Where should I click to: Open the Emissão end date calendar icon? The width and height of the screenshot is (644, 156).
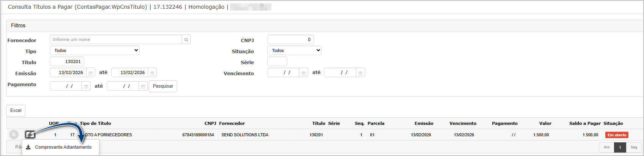tap(152, 73)
